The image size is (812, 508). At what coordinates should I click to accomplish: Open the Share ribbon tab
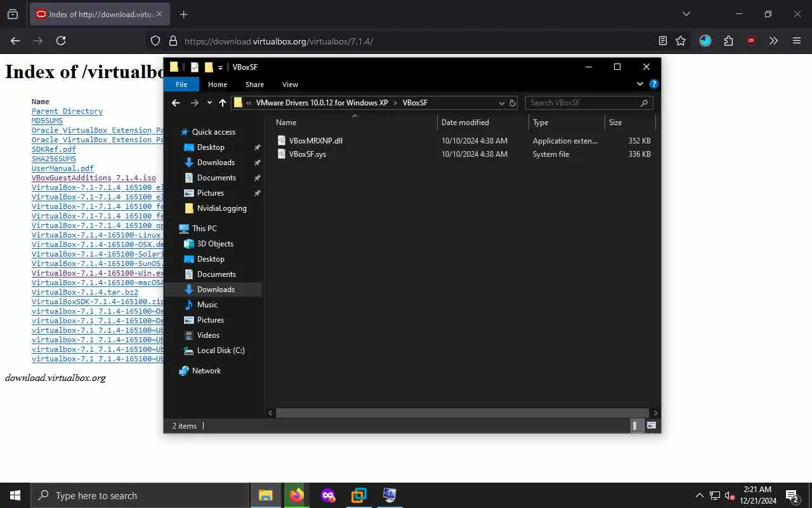254,84
